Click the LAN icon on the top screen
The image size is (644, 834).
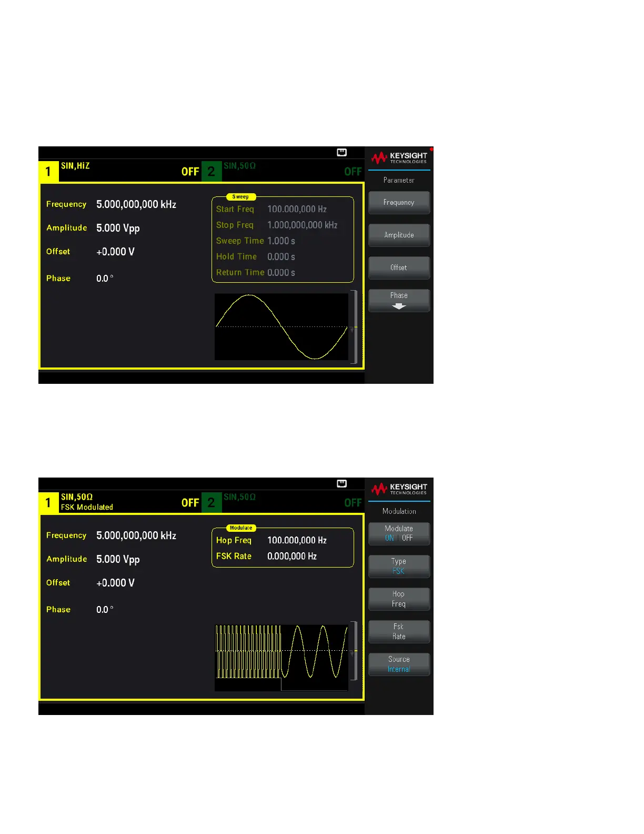point(341,152)
